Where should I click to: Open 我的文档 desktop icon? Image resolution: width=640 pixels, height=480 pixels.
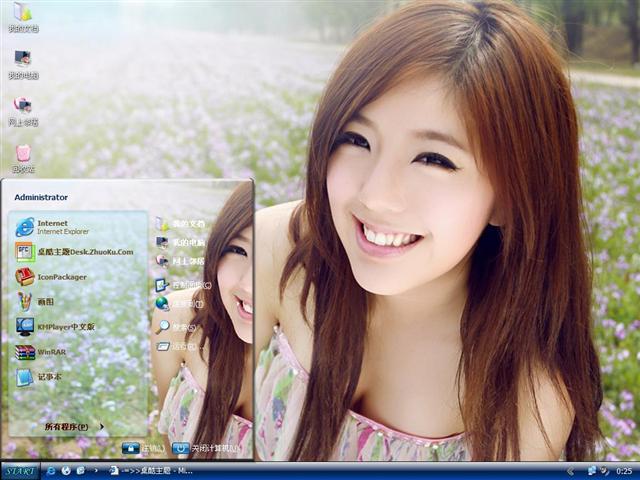point(23,18)
